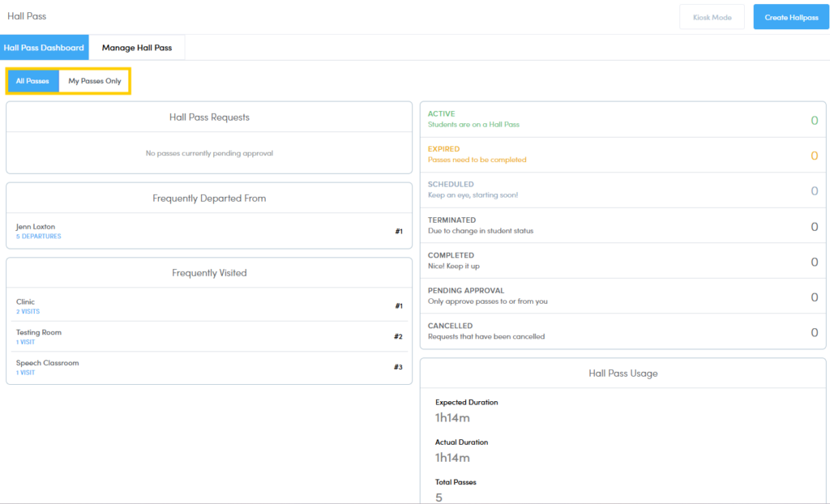Click the Kiosk Mode button

712,17
